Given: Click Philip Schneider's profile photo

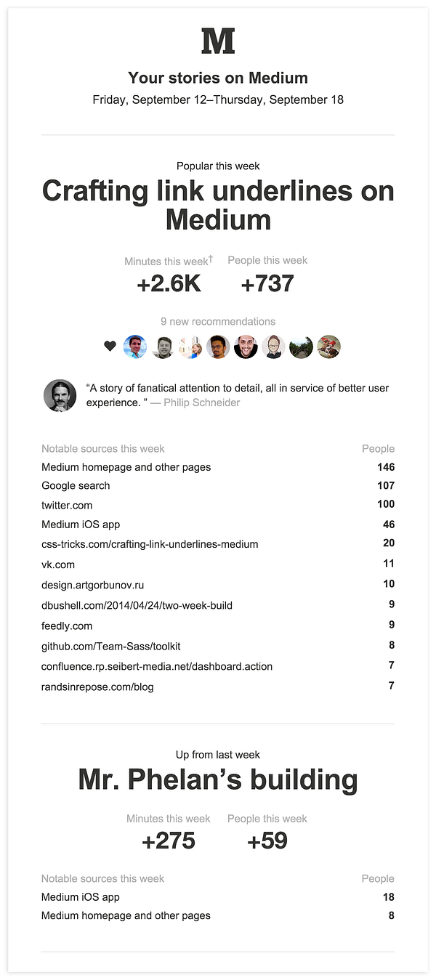Looking at the screenshot, I should pos(60,395).
